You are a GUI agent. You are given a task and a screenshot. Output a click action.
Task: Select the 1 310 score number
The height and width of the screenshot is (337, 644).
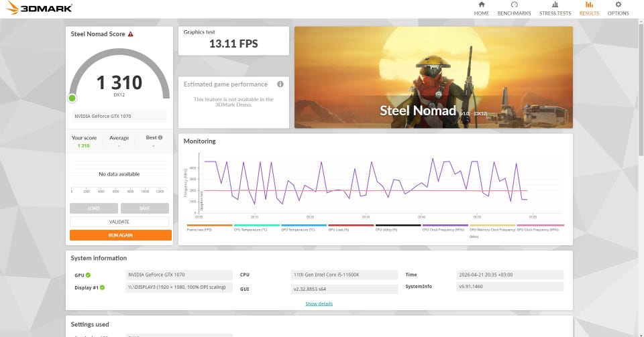[119, 83]
